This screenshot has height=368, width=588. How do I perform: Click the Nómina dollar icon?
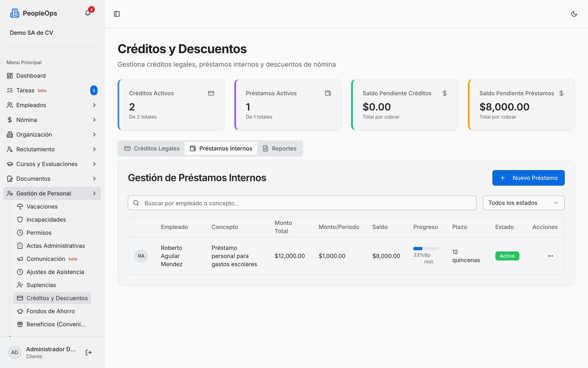point(10,120)
